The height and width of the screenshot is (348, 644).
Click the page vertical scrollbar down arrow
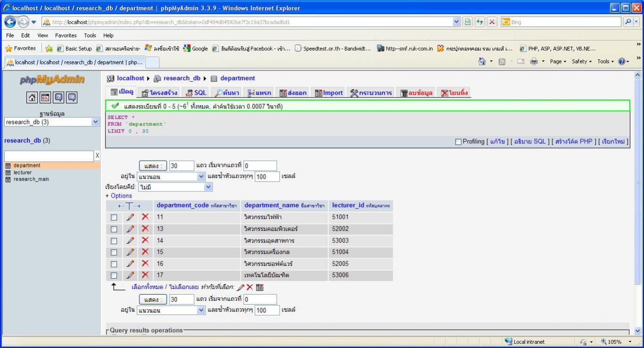tap(639, 331)
